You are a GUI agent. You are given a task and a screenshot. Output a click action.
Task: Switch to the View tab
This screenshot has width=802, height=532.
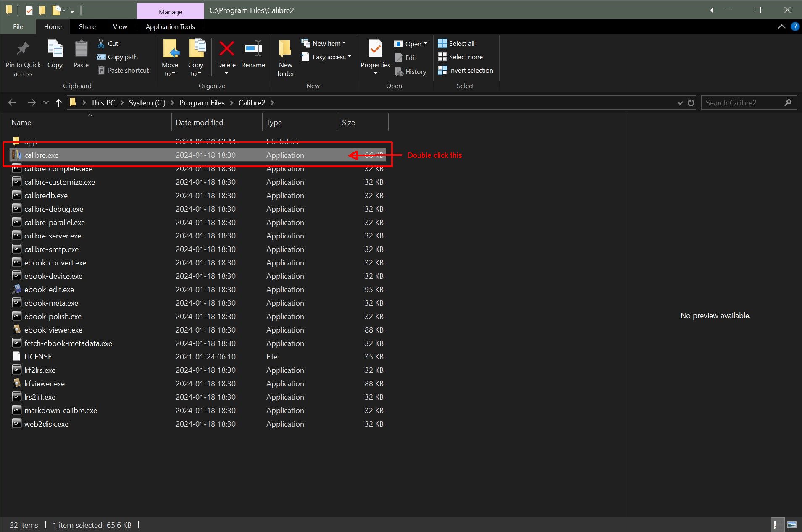pyautogui.click(x=120, y=26)
